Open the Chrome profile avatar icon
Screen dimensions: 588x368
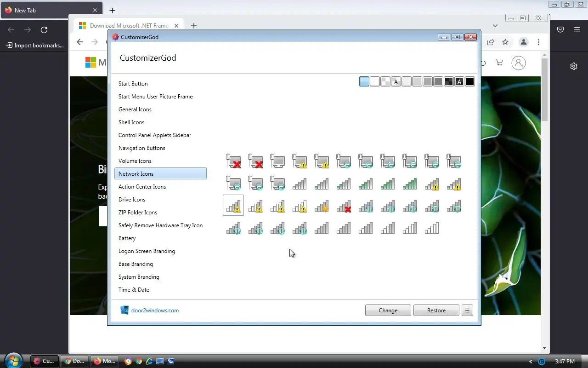523,42
